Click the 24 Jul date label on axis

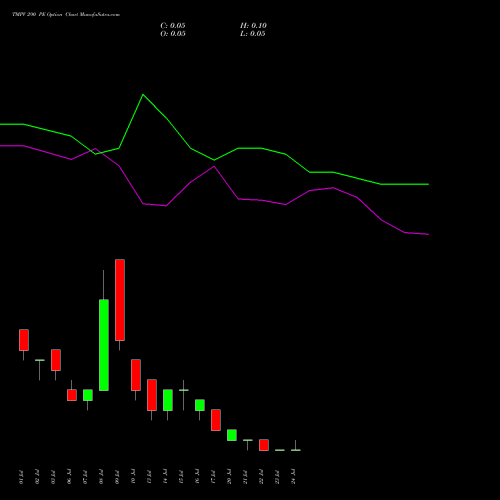(x=293, y=477)
